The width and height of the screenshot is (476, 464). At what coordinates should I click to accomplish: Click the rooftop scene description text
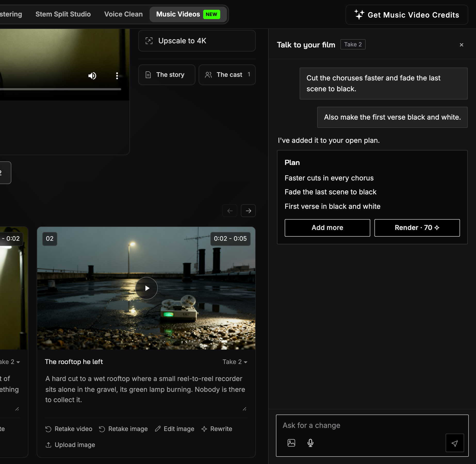pyautogui.click(x=145, y=389)
